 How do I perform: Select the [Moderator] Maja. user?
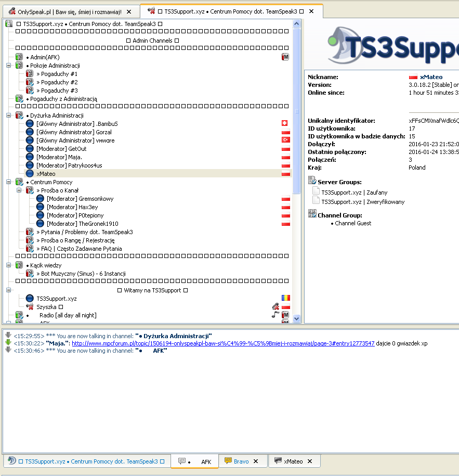[x=59, y=157]
